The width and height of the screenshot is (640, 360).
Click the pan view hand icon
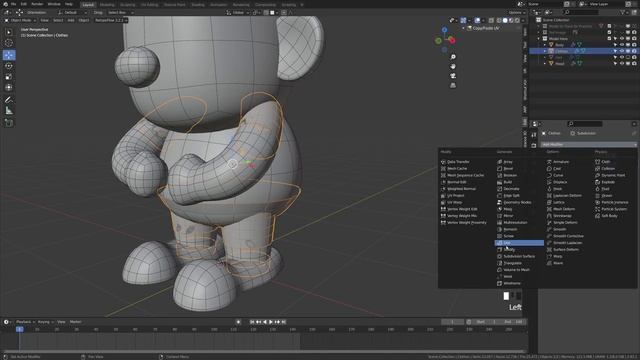[x=453, y=67]
